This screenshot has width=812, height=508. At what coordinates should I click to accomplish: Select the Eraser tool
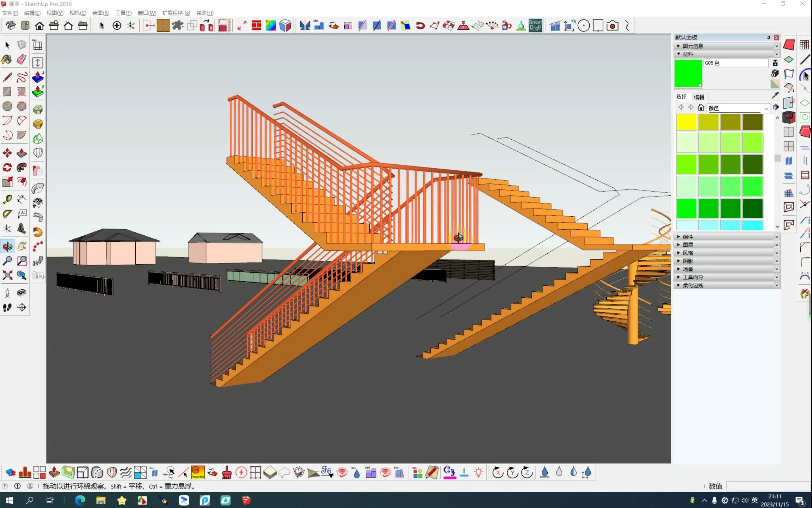coord(21,59)
